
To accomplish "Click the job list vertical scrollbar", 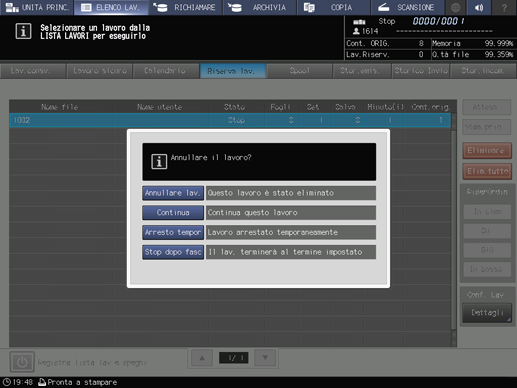I will 454,230.
